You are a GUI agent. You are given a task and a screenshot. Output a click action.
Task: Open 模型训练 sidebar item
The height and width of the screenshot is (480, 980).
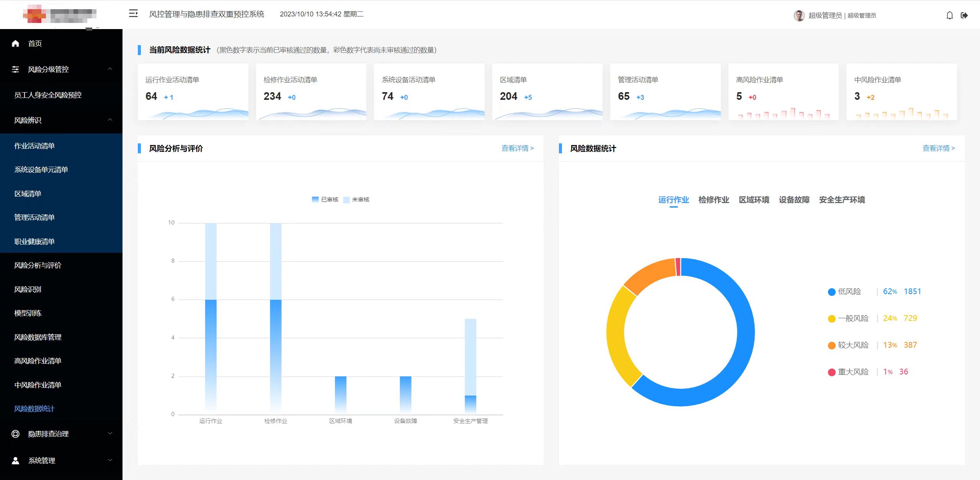61,313
